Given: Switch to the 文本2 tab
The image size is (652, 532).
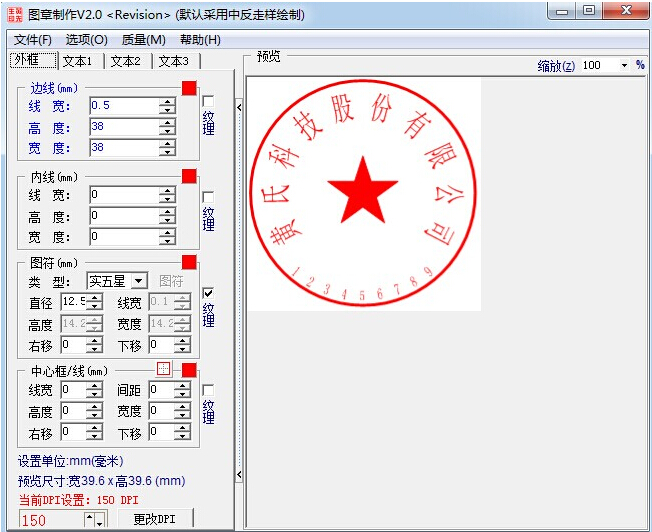Looking at the screenshot, I should (126, 61).
